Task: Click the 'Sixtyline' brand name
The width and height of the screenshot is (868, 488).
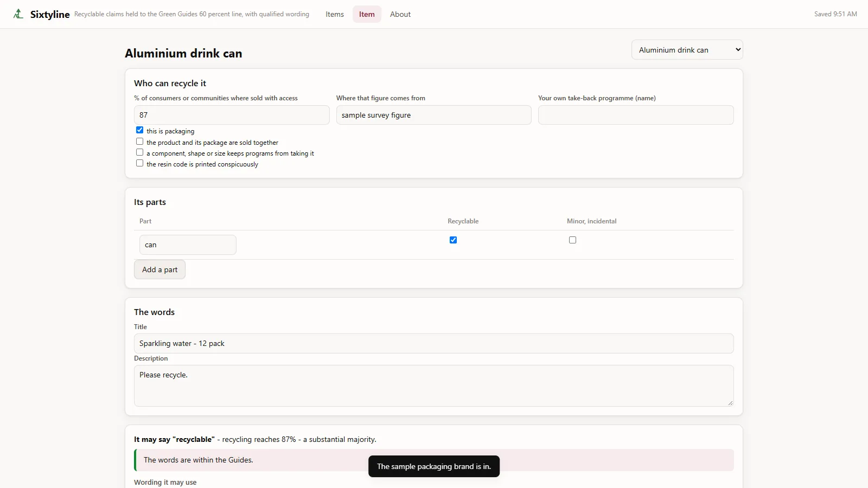Action: (50, 14)
